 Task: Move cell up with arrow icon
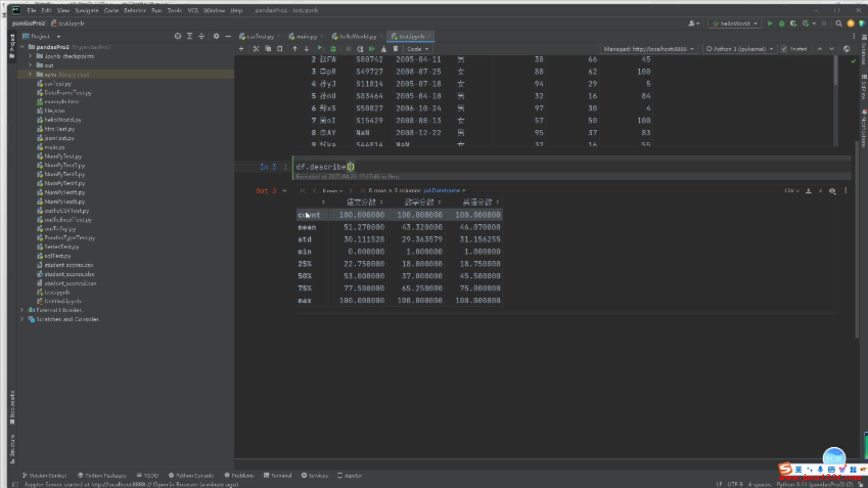(x=295, y=49)
